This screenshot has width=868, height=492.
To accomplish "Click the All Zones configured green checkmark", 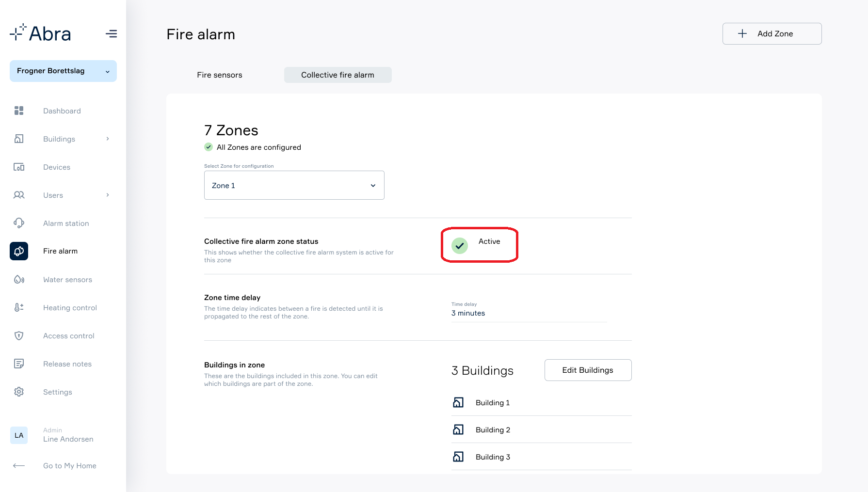I will [209, 147].
